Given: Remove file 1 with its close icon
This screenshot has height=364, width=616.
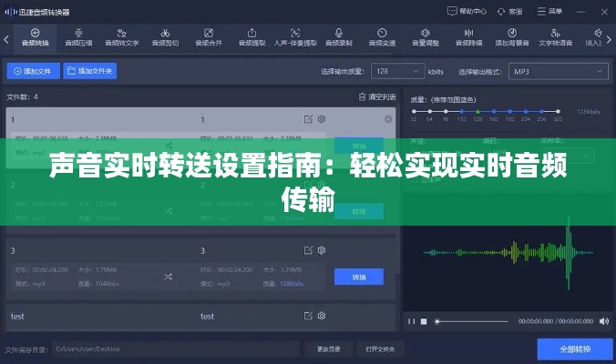Looking at the screenshot, I should click(x=389, y=119).
